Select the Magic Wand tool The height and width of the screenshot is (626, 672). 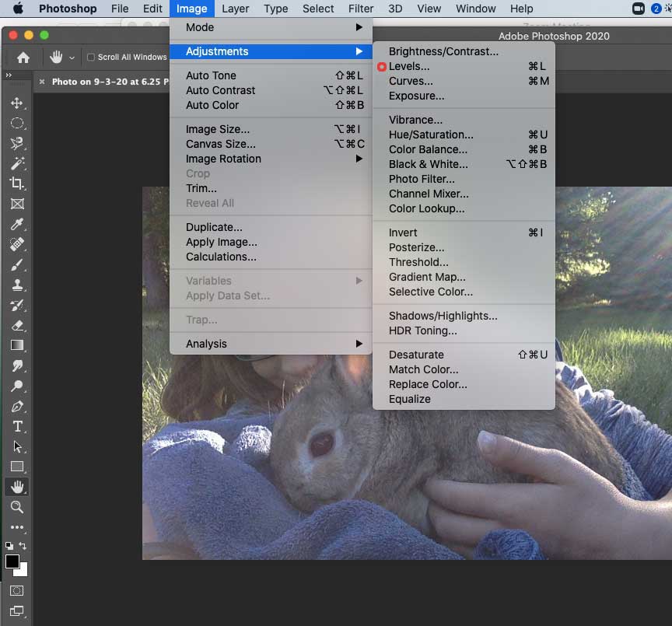point(17,163)
